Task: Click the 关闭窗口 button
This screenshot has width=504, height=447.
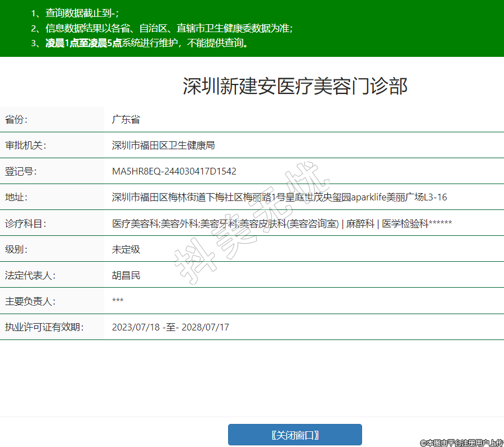Action: pos(295,435)
